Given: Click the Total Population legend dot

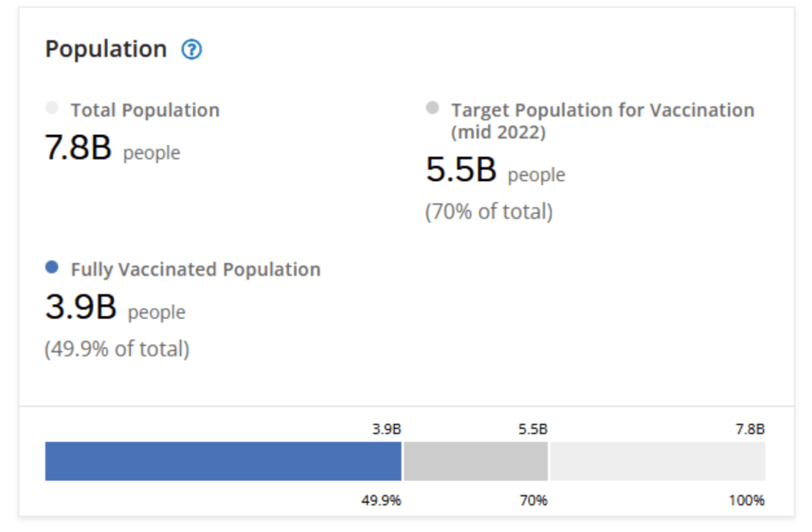Looking at the screenshot, I should click(52, 108).
